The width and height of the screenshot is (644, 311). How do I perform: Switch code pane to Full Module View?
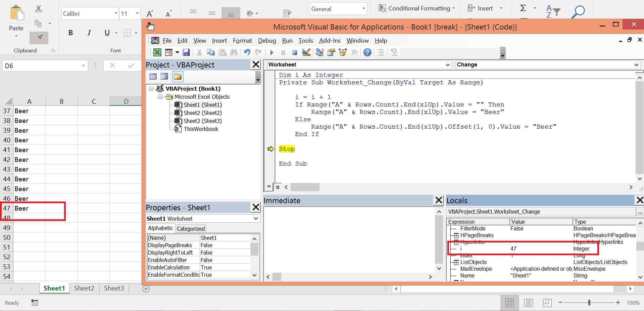coord(278,187)
